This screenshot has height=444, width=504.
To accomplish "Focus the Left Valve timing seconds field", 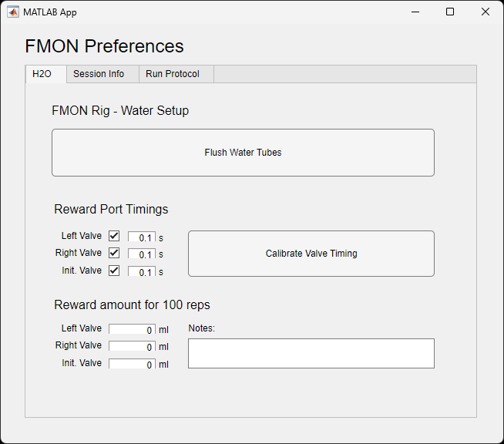I will [x=142, y=237].
